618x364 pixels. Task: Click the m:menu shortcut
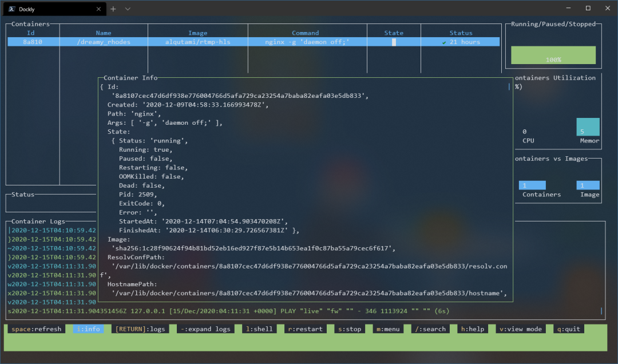coord(388,329)
